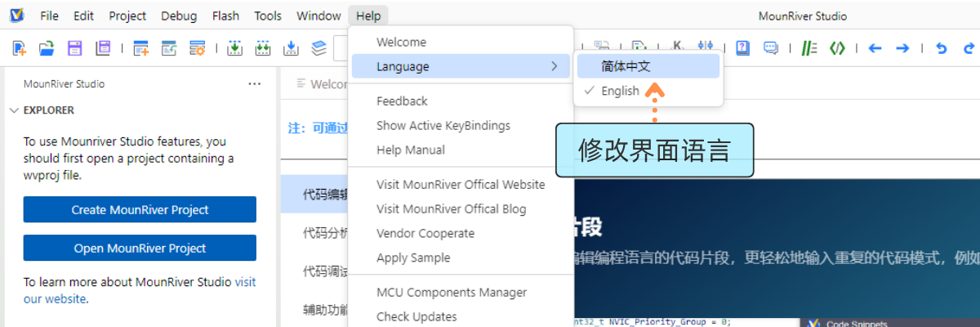Click the blue back arrow icon
Viewport: 980px width, 327px height.
pyautogui.click(x=875, y=48)
